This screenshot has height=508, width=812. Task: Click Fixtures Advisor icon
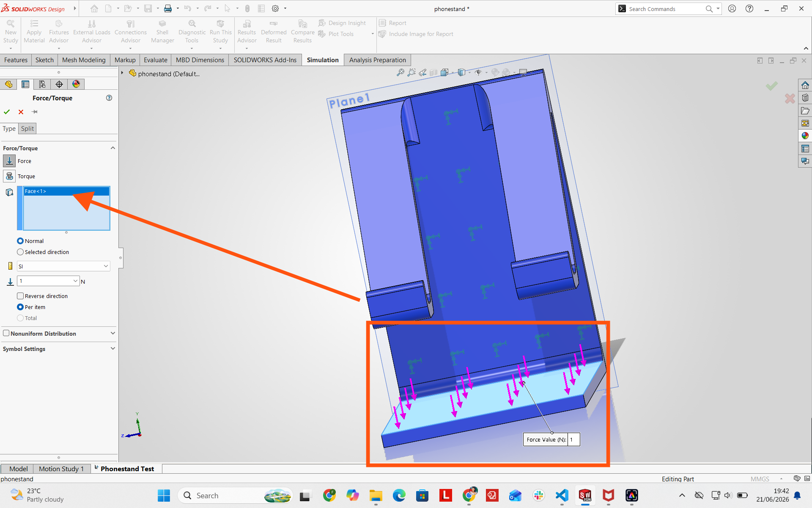[59, 24]
